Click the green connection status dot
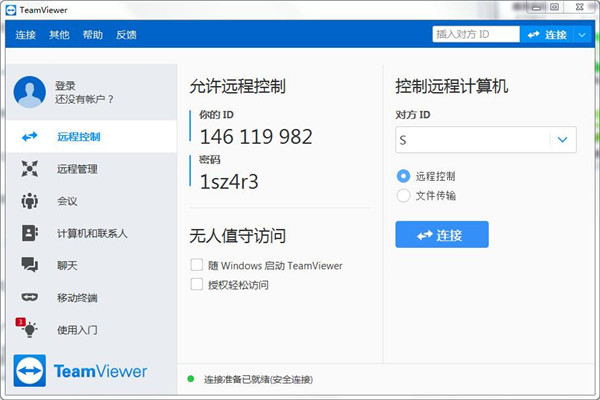Screen dimensions: 600x400 click(x=191, y=379)
